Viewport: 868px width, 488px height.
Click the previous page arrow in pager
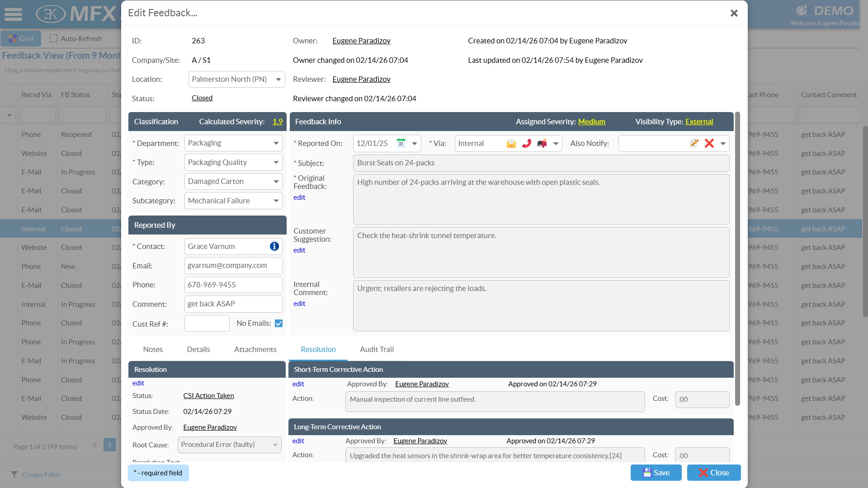(95, 445)
